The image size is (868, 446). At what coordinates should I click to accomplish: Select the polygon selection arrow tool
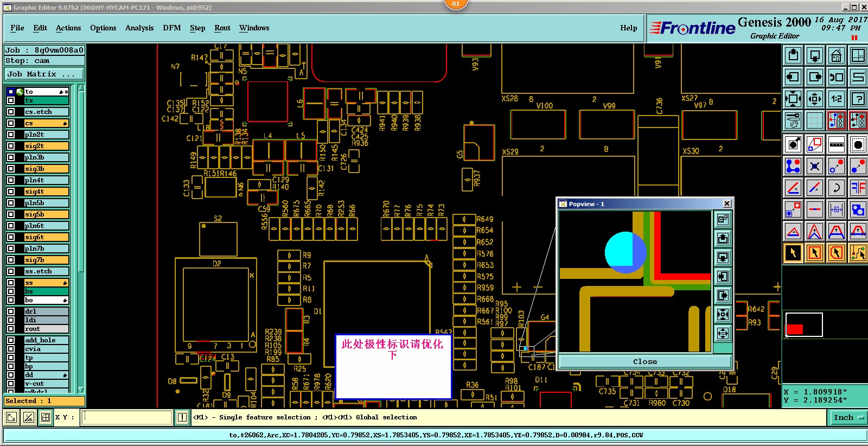click(837, 253)
